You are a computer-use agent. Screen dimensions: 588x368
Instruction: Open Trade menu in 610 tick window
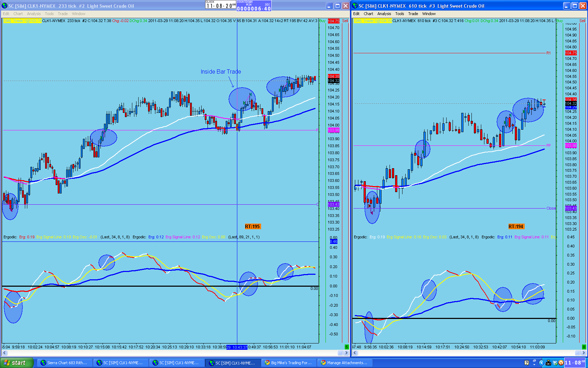[x=413, y=14]
